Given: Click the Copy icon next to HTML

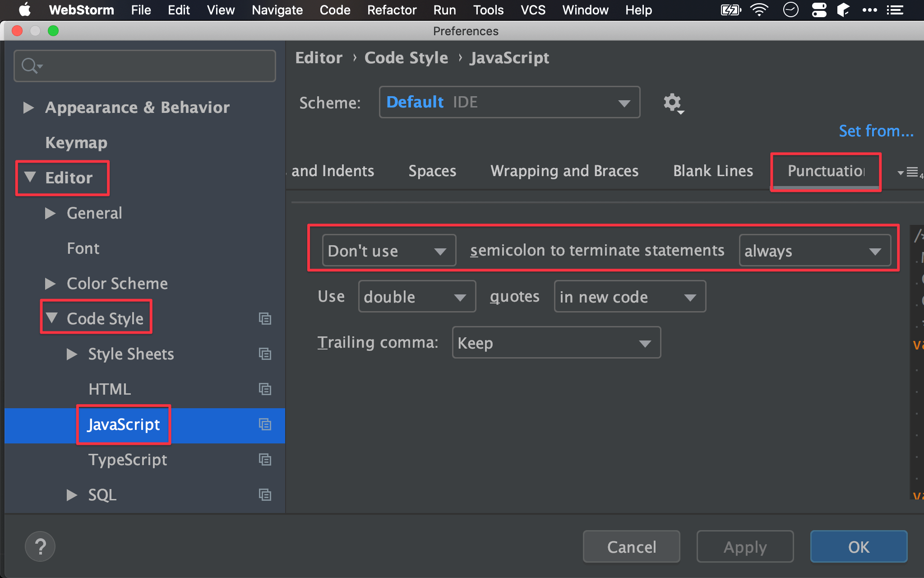Looking at the screenshot, I should 265,389.
